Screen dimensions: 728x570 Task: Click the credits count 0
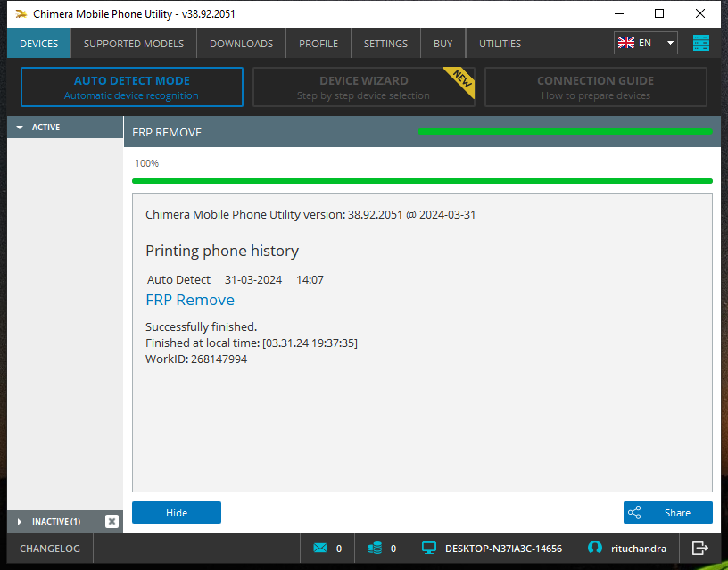(393, 549)
